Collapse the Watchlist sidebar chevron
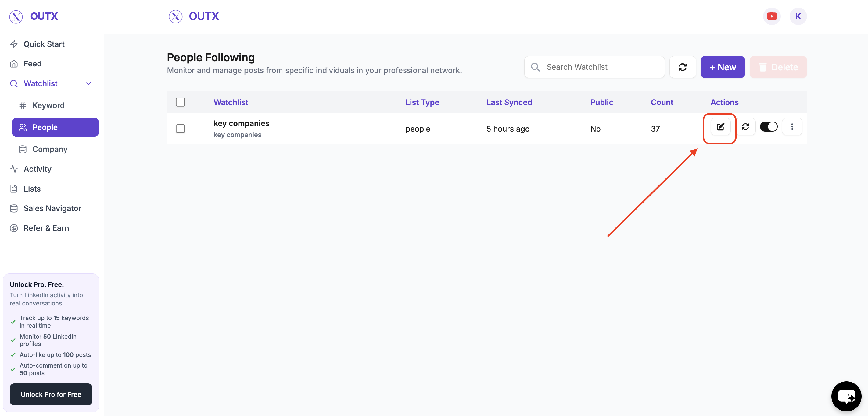Viewport: 868px width, 416px height. click(88, 83)
